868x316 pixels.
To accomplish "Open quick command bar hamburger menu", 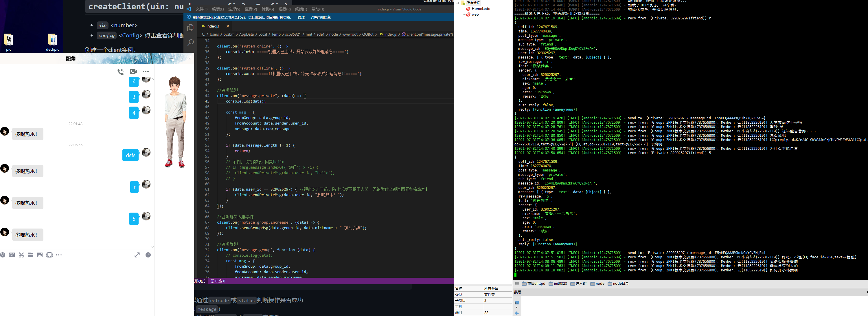I will coord(517,284).
